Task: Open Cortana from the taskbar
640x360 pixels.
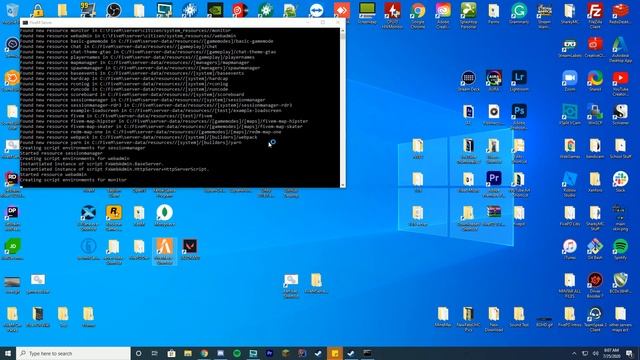Action: pyautogui.click(x=138, y=353)
